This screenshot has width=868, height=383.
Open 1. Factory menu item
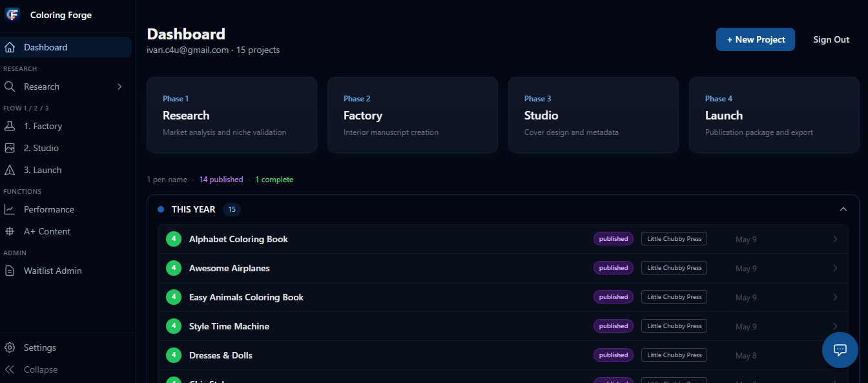click(x=66, y=126)
